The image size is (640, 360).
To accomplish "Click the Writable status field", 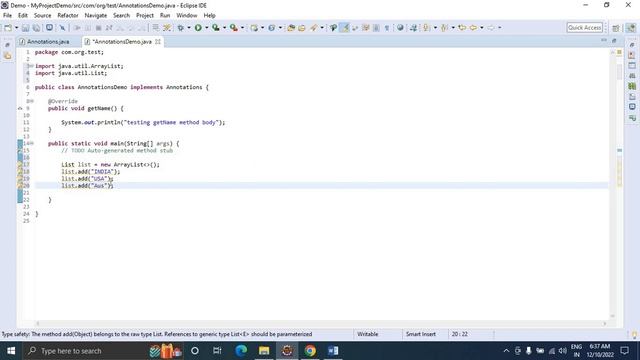I will [368, 334].
